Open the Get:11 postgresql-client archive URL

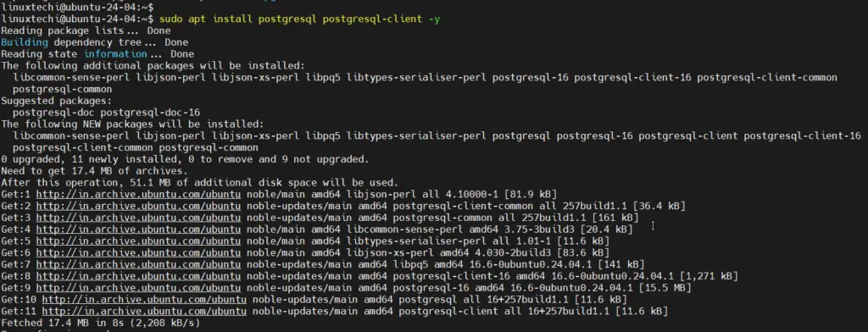(x=144, y=312)
